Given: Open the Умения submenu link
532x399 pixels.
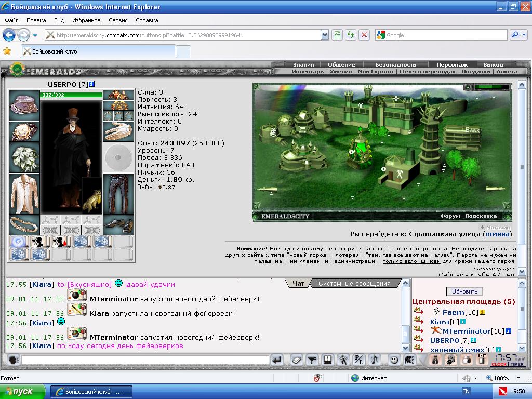Looking at the screenshot, I should point(341,71).
